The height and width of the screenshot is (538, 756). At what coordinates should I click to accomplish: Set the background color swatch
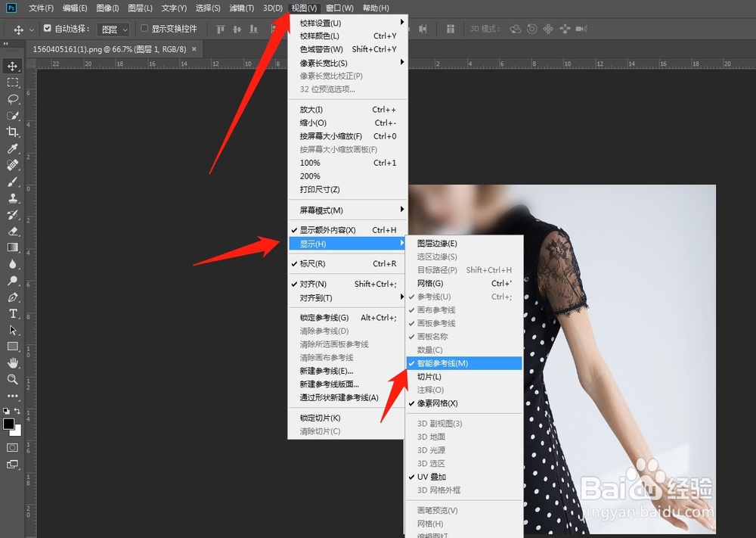click(x=17, y=431)
